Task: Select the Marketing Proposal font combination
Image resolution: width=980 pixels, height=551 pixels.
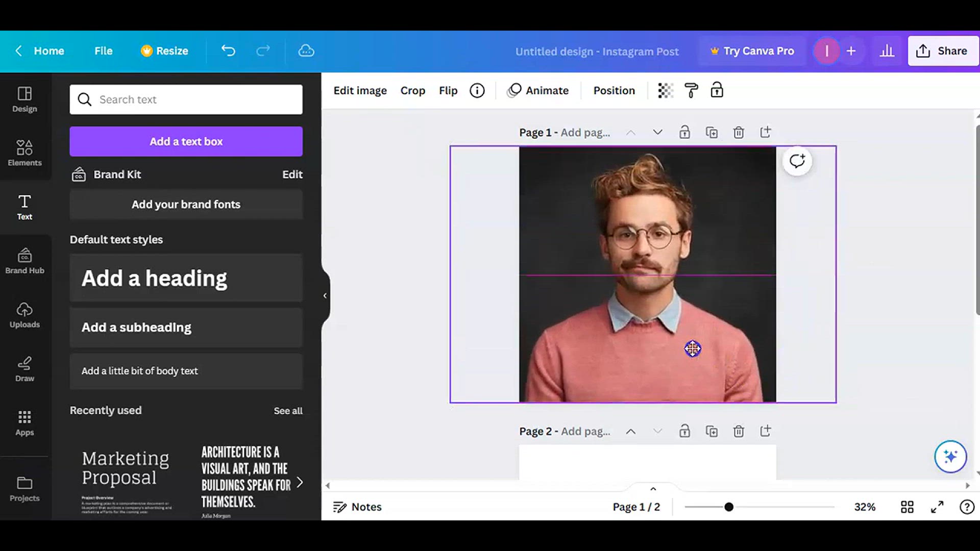Action: pyautogui.click(x=127, y=482)
